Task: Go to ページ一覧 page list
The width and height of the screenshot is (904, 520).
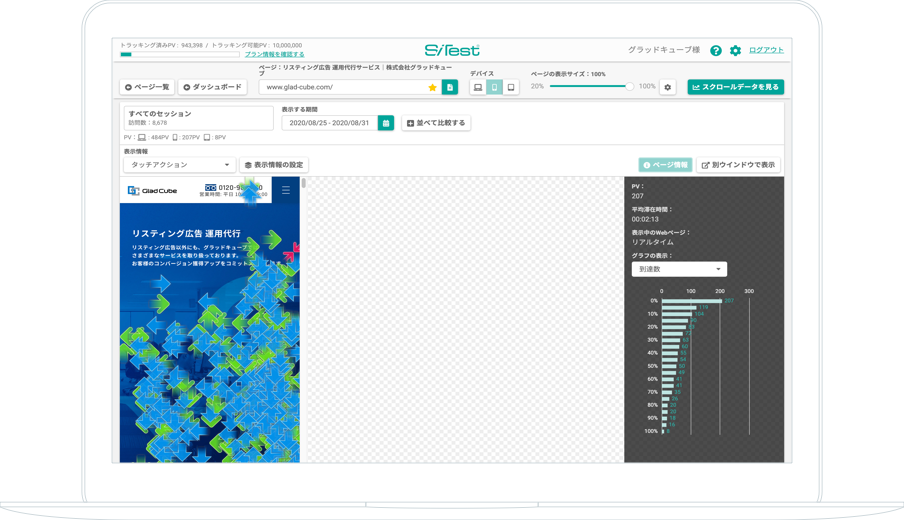Action: pos(147,87)
